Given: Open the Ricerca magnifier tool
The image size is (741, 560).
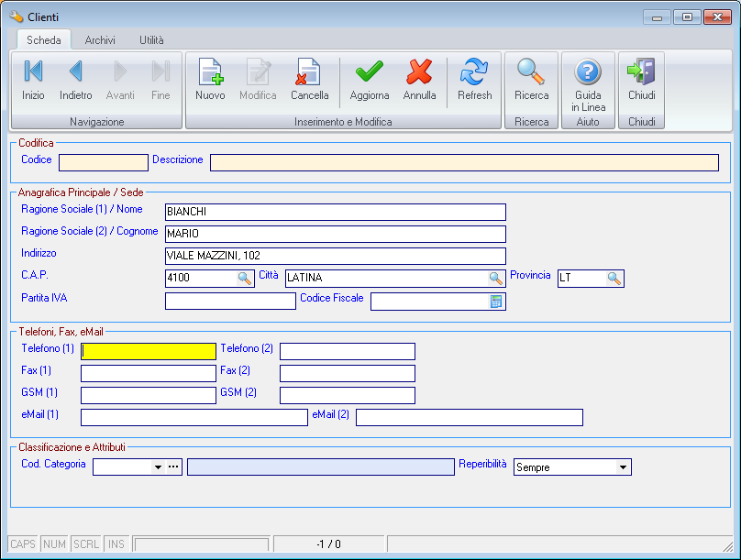Looking at the screenshot, I should click(x=532, y=81).
